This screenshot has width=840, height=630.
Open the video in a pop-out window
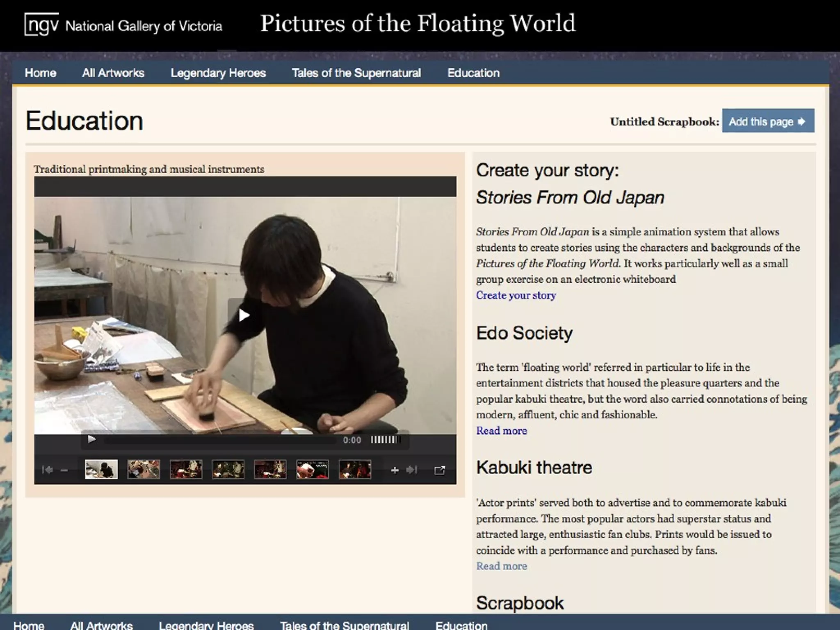click(x=439, y=470)
